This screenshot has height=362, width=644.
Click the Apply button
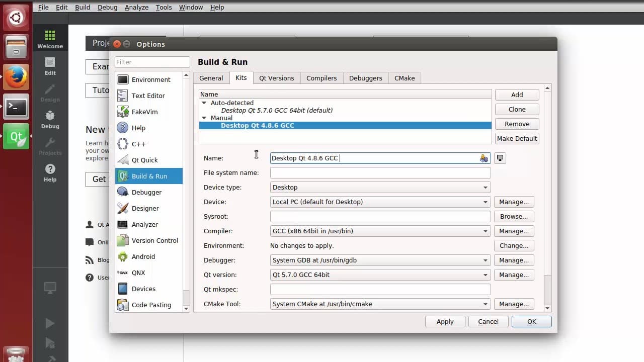coord(445,322)
